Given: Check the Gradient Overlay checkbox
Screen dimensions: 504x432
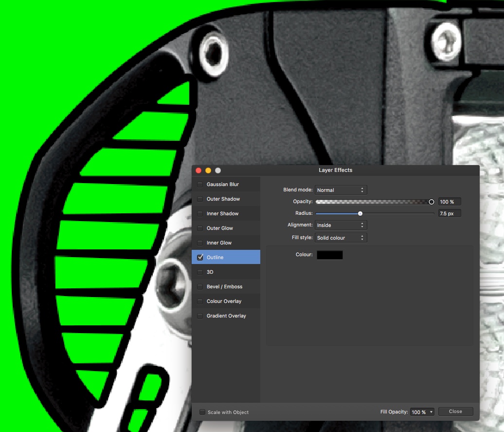Looking at the screenshot, I should click(x=200, y=316).
